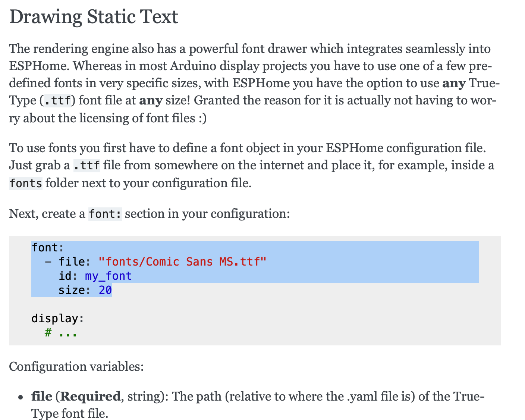The width and height of the screenshot is (525, 420).
Task: Click the inline 'fonts' folder code word
Action: pyautogui.click(x=26, y=183)
